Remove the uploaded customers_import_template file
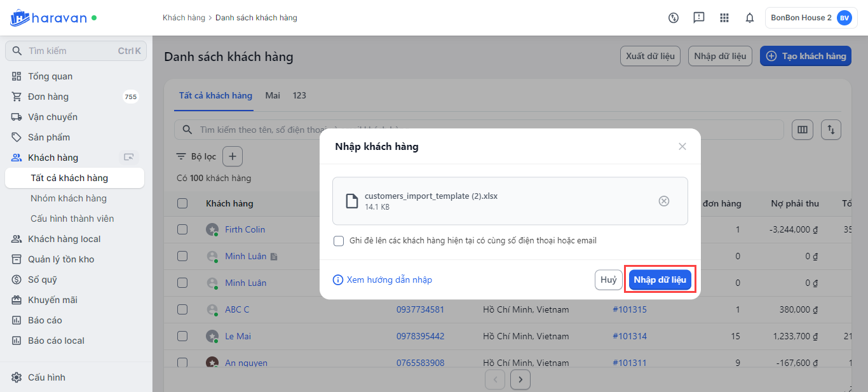Screen dimensions: 868x392 coord(663,201)
